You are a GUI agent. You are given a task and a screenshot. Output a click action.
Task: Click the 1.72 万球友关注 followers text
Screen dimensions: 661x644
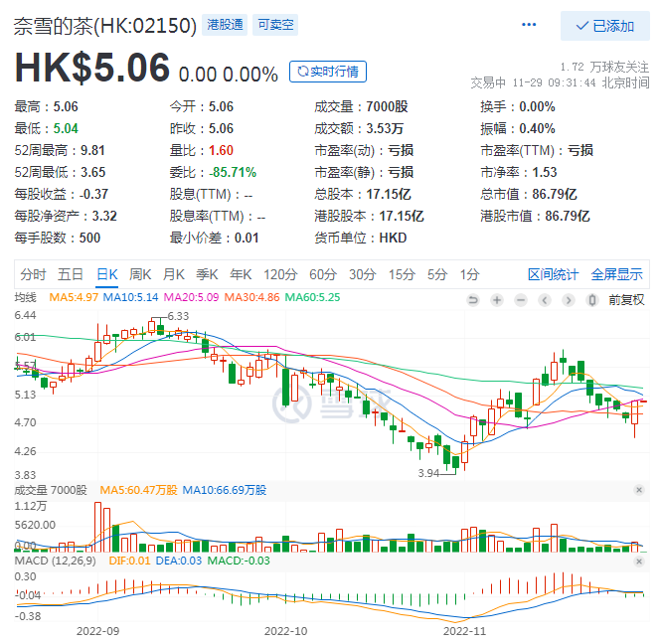[605, 67]
